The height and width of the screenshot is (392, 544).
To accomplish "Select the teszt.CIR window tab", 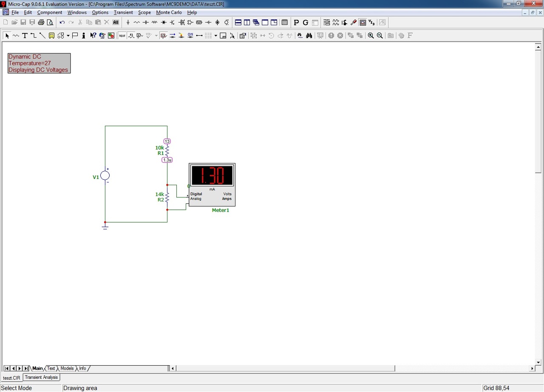I will tap(11, 378).
